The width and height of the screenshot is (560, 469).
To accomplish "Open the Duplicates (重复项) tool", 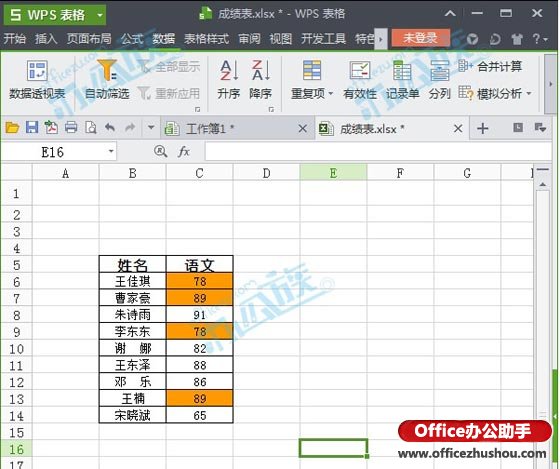I will (x=312, y=79).
